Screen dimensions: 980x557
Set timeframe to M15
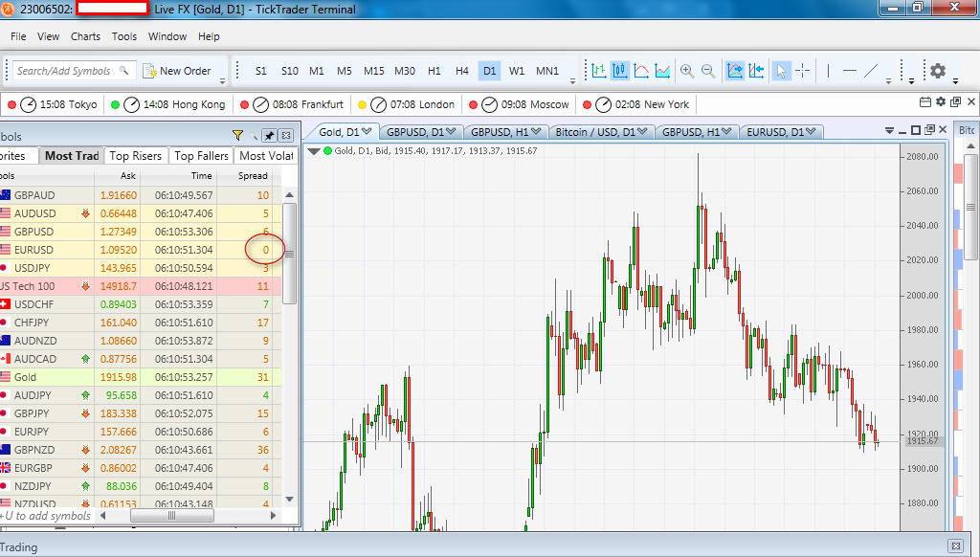pos(374,71)
